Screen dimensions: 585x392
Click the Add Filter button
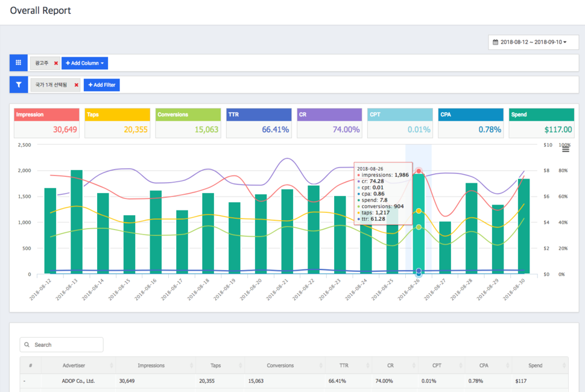pos(101,85)
